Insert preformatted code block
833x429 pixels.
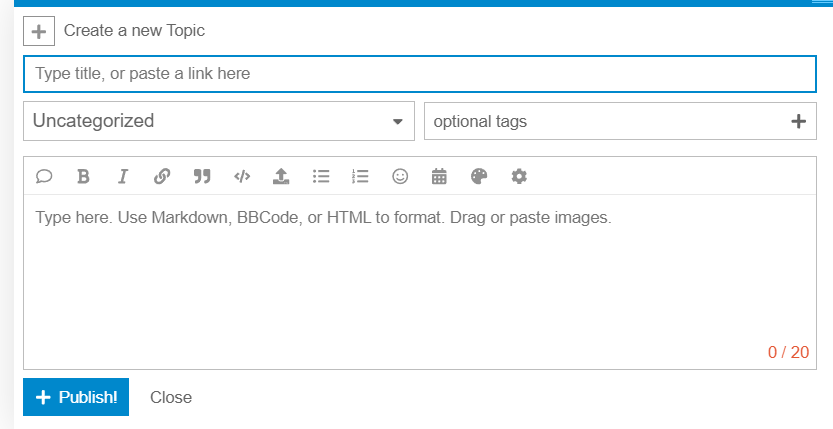coord(242,176)
